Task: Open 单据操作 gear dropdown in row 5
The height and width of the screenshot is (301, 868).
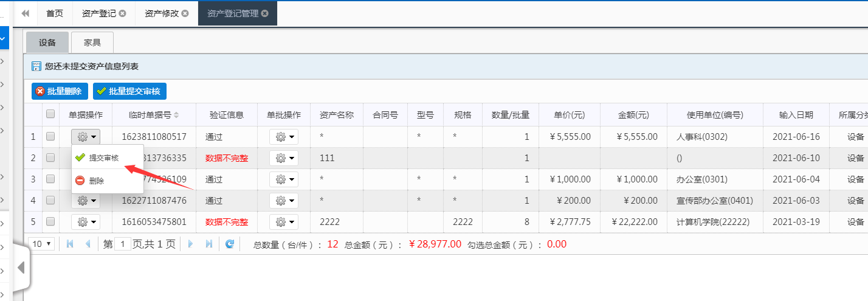Action: tap(85, 221)
